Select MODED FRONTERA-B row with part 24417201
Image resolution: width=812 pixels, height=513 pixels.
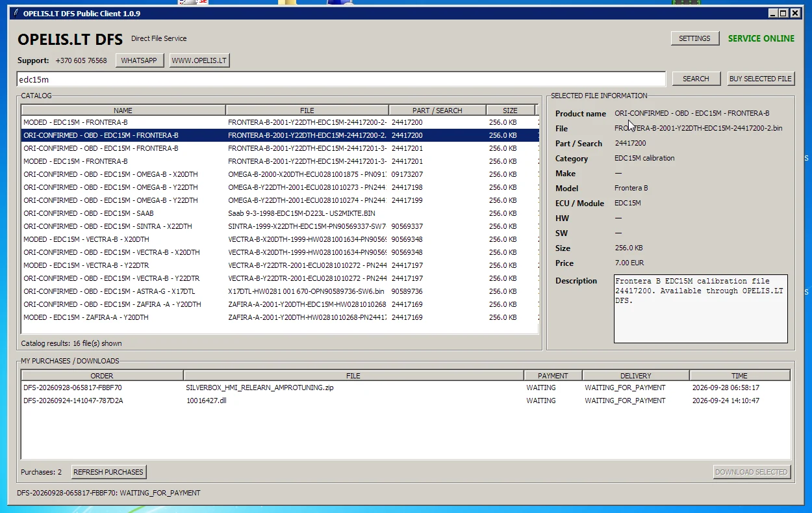[280, 161]
